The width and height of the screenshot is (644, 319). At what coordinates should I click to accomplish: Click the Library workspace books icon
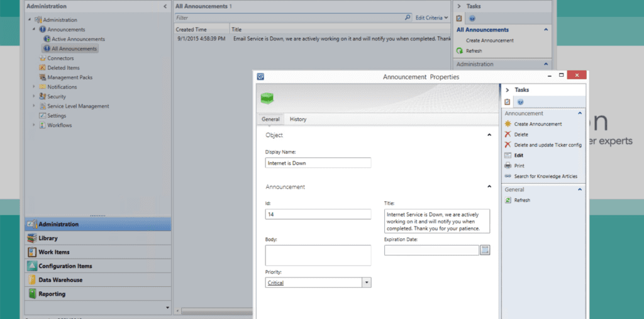pos(32,238)
